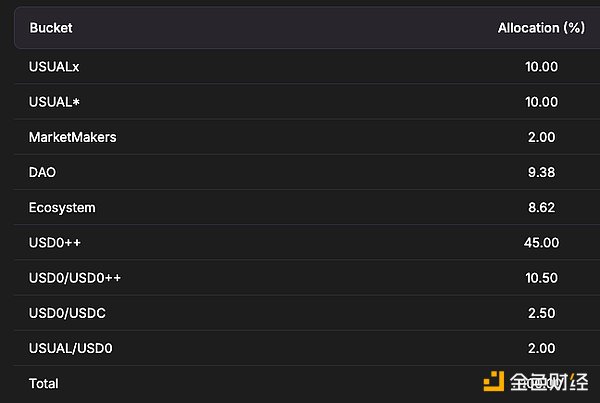Select the 10.50 allocation value
The image size is (600, 403).
[541, 277]
